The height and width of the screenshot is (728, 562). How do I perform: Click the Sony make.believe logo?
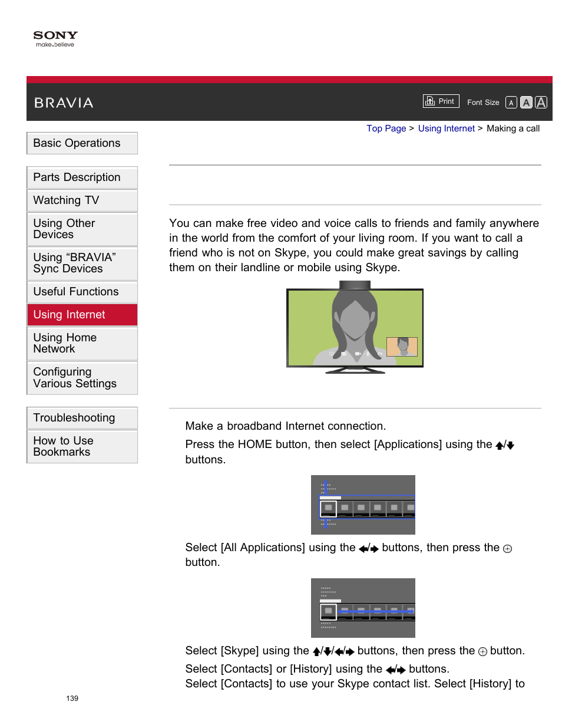[x=55, y=39]
